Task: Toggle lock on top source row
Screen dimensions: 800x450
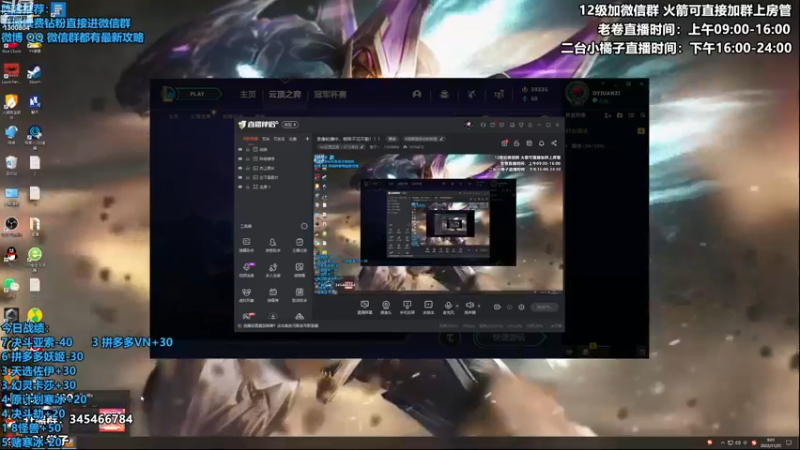Action: coord(248,149)
